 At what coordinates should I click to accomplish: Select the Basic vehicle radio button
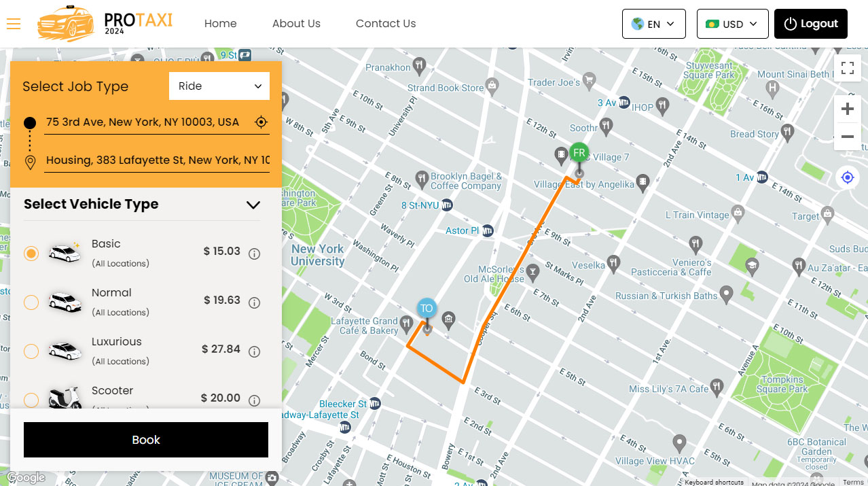coord(31,254)
